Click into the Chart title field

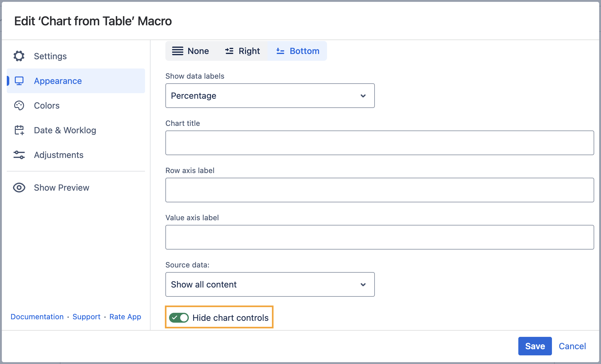point(379,143)
